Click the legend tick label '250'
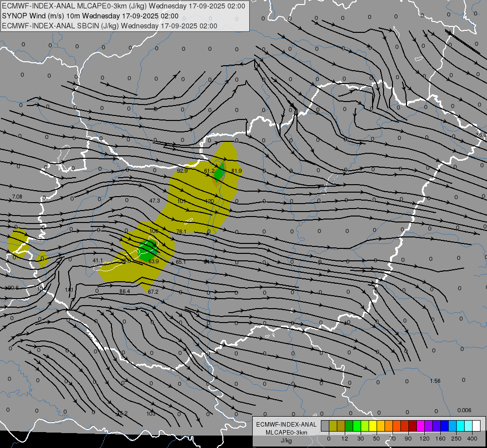487x448 pixels. 456,439
